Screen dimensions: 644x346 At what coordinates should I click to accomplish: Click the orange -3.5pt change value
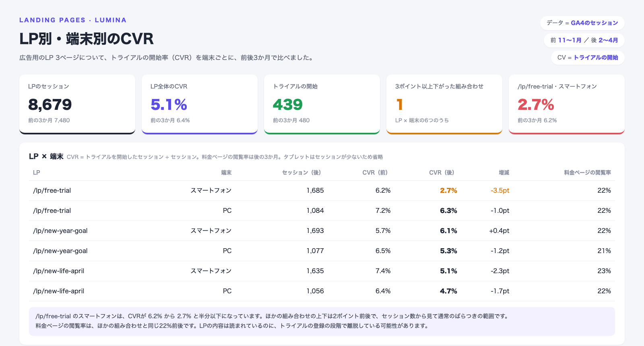500,191
